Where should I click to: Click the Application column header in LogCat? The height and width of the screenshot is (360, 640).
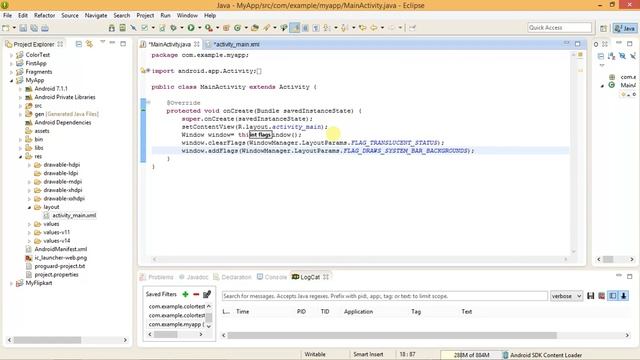tap(358, 311)
